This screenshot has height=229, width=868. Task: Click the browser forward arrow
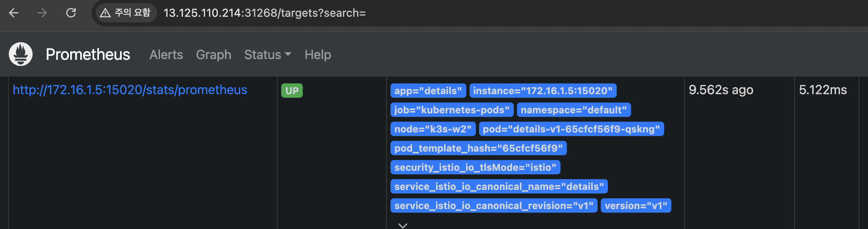click(x=42, y=13)
